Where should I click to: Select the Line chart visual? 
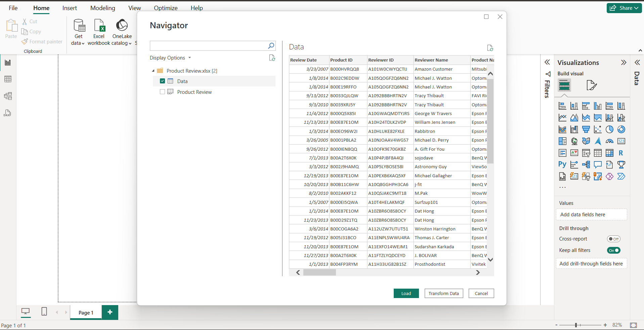click(x=562, y=118)
